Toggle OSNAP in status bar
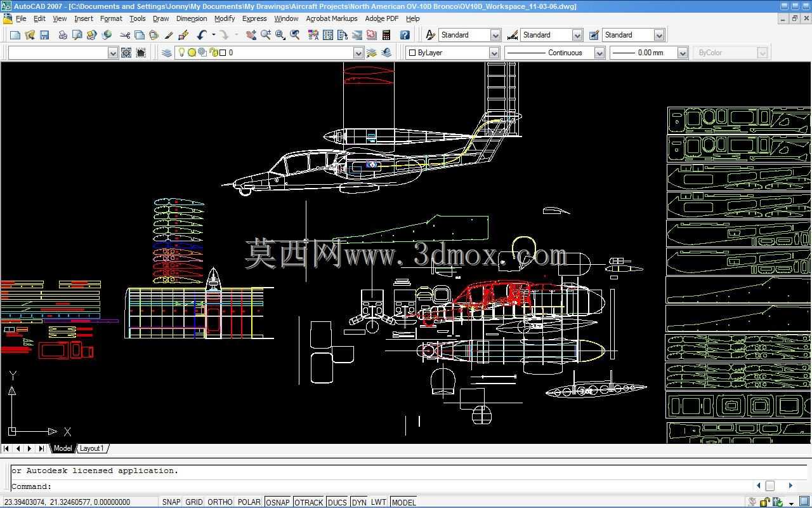Viewport: 812px width, 508px height. pyautogui.click(x=278, y=502)
